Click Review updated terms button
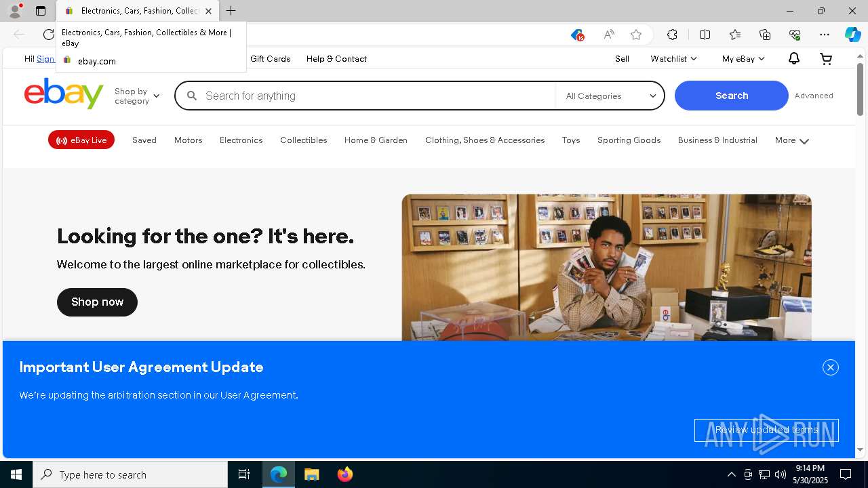 [766, 430]
